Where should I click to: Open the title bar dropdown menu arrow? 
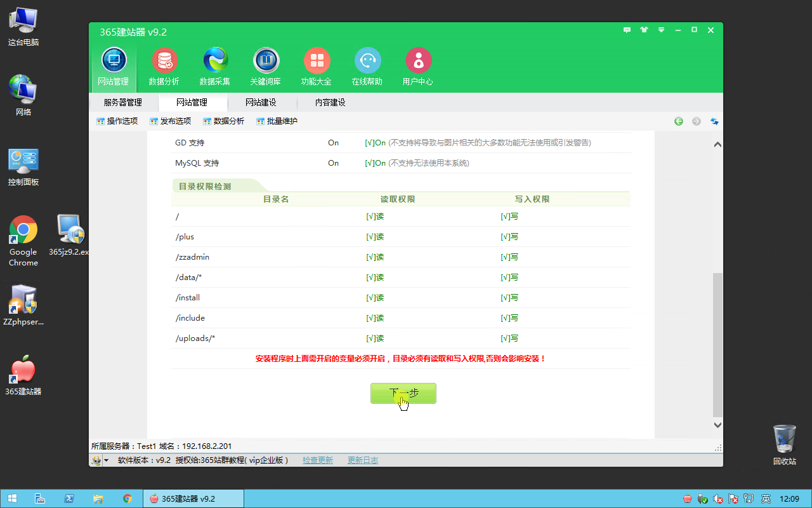click(x=661, y=30)
